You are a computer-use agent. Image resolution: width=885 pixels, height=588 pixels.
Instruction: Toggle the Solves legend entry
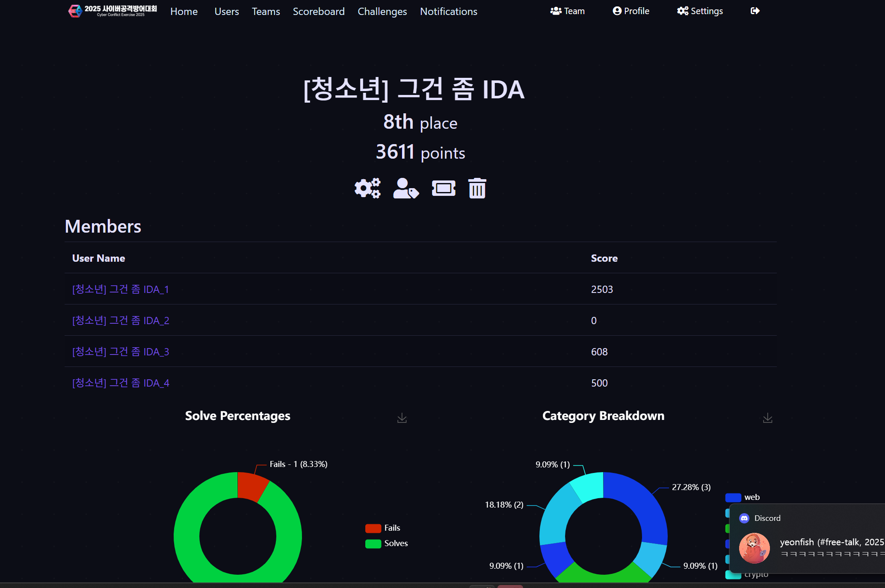point(387,544)
